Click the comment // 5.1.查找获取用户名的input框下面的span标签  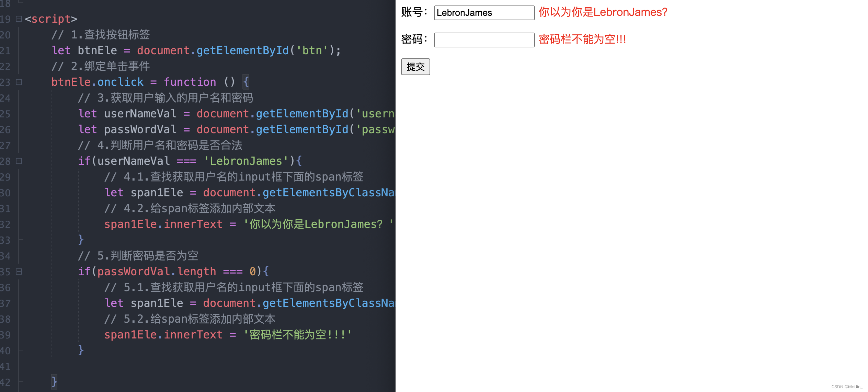click(234, 287)
